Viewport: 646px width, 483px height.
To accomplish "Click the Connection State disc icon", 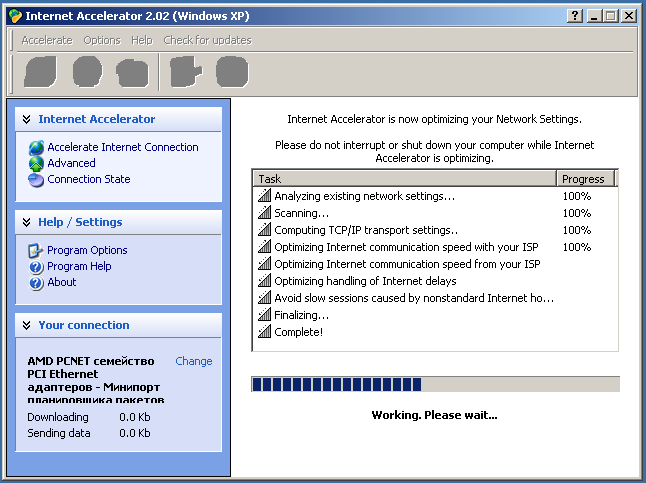I will (36, 180).
